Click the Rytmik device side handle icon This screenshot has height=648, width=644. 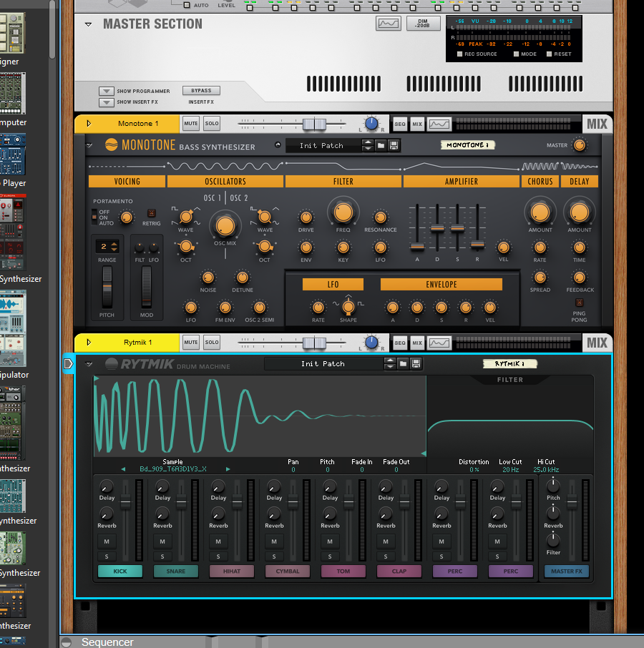(x=68, y=363)
